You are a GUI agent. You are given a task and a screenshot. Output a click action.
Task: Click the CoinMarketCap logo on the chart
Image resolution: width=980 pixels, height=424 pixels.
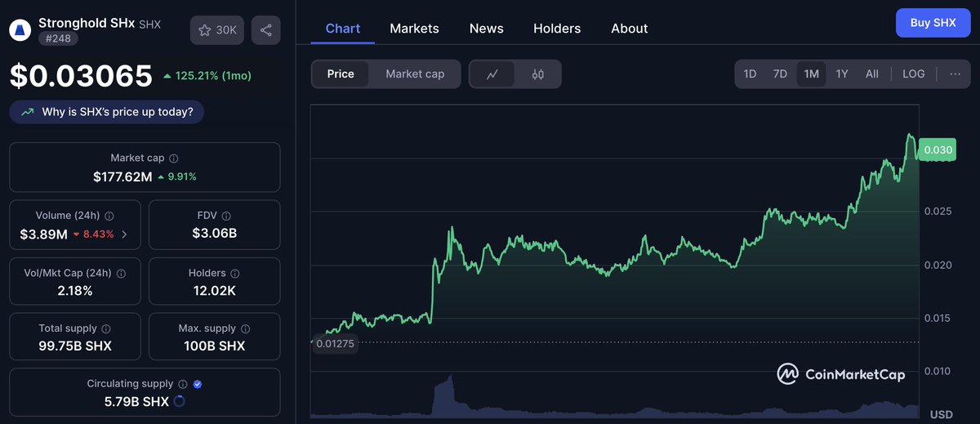point(840,374)
